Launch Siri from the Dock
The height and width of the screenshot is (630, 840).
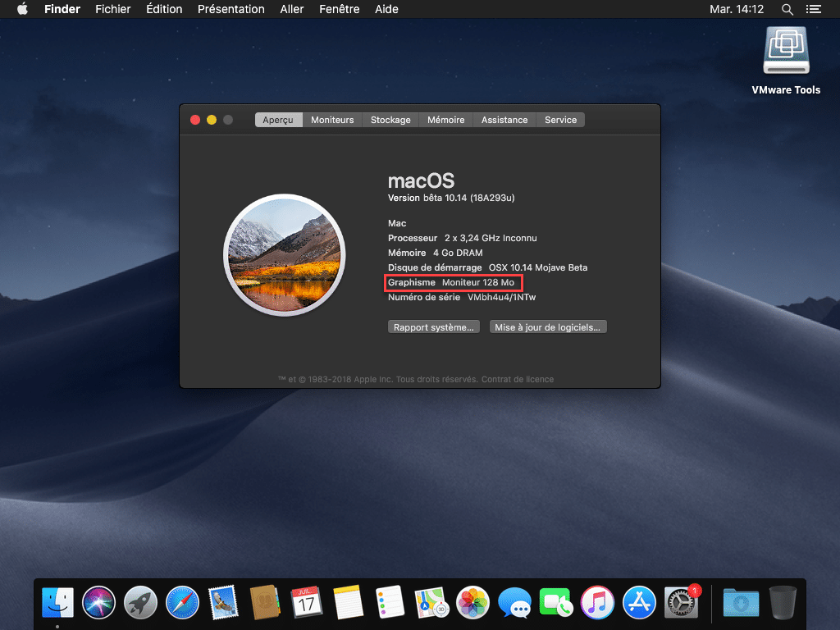coord(98,602)
